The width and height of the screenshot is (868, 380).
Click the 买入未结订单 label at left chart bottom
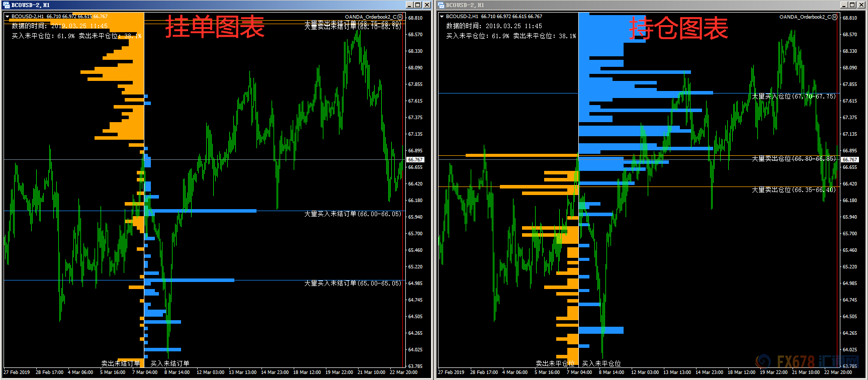tap(170, 363)
